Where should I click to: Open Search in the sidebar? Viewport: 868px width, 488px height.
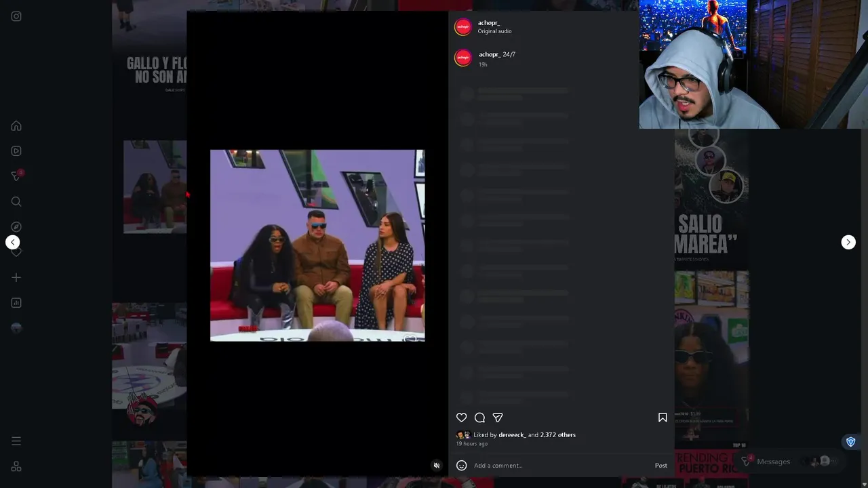tap(16, 201)
